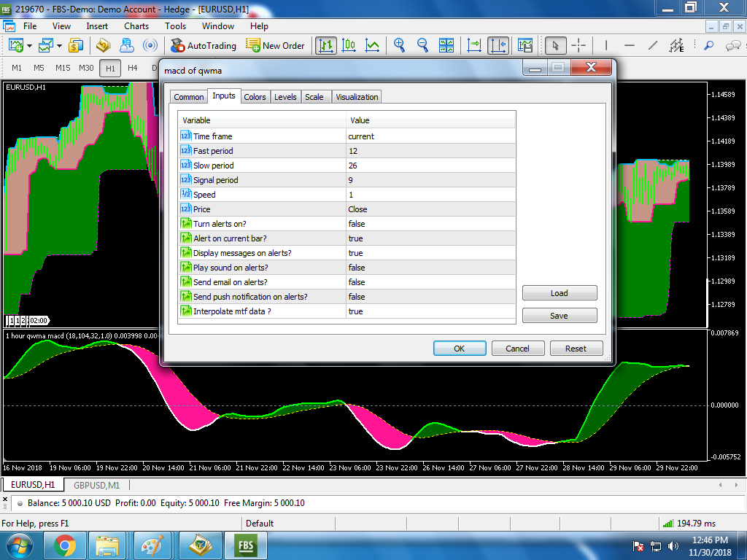Screen dimensions: 747x560
Task: Select the crosshair tool
Action: [578, 45]
